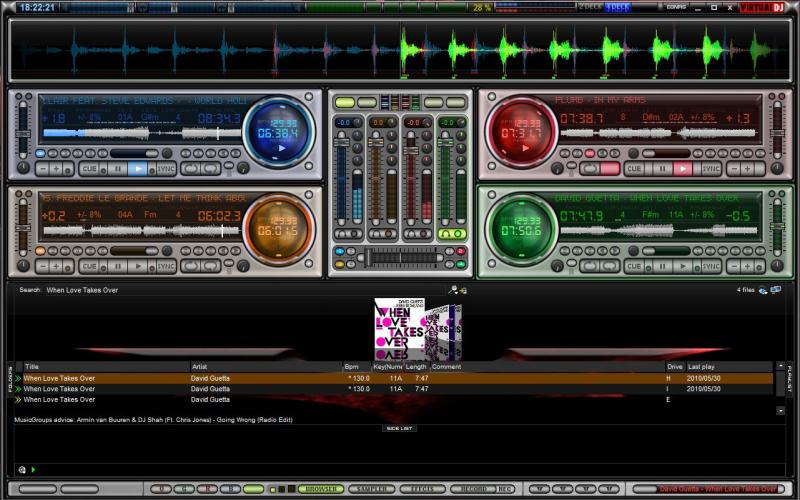The height and width of the screenshot is (500, 800).
Task: Click the REC button
Action: tap(505, 489)
